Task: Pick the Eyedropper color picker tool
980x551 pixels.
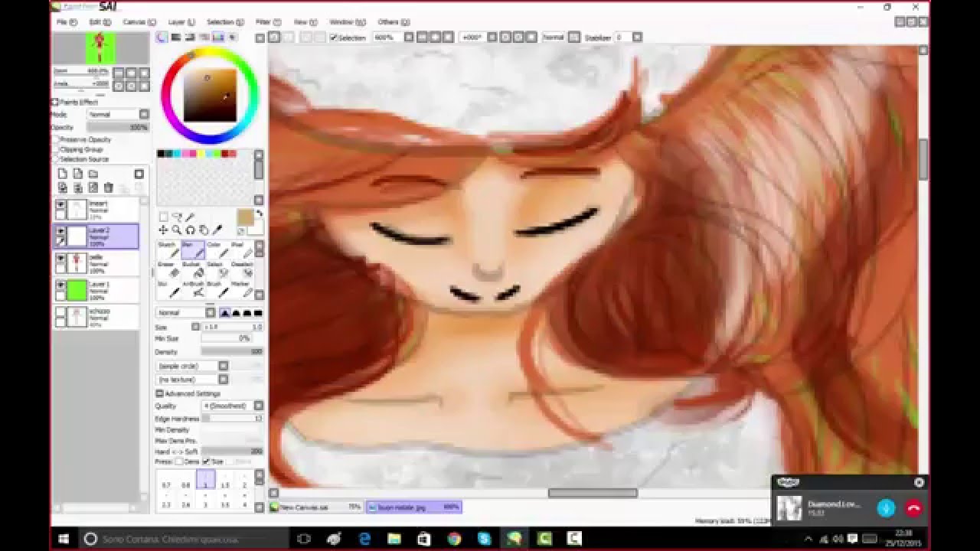Action: tap(217, 230)
